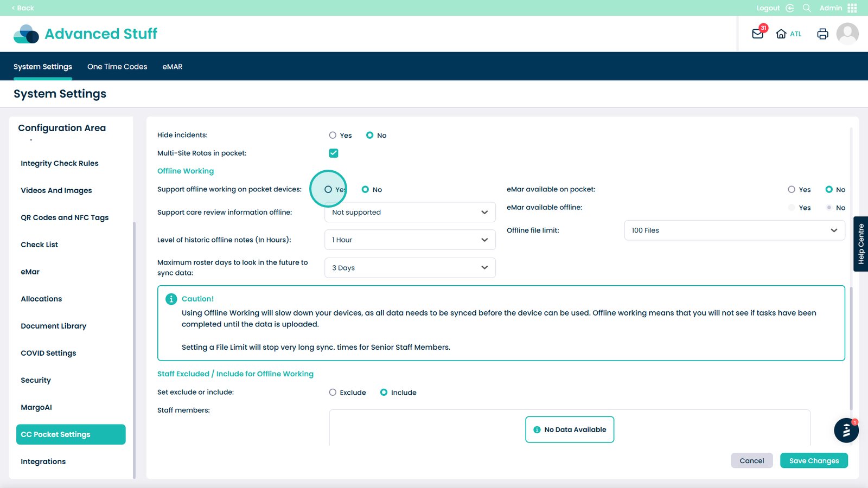Open the user profile avatar
The image size is (868, 488).
click(847, 34)
